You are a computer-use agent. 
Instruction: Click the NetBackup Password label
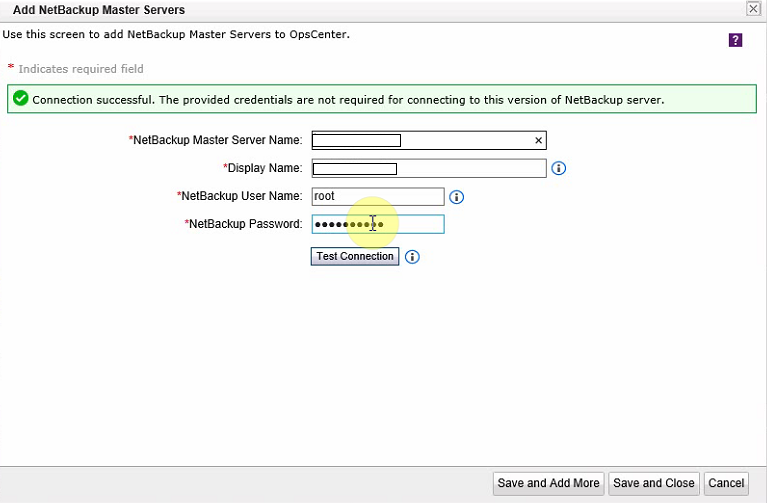point(245,224)
